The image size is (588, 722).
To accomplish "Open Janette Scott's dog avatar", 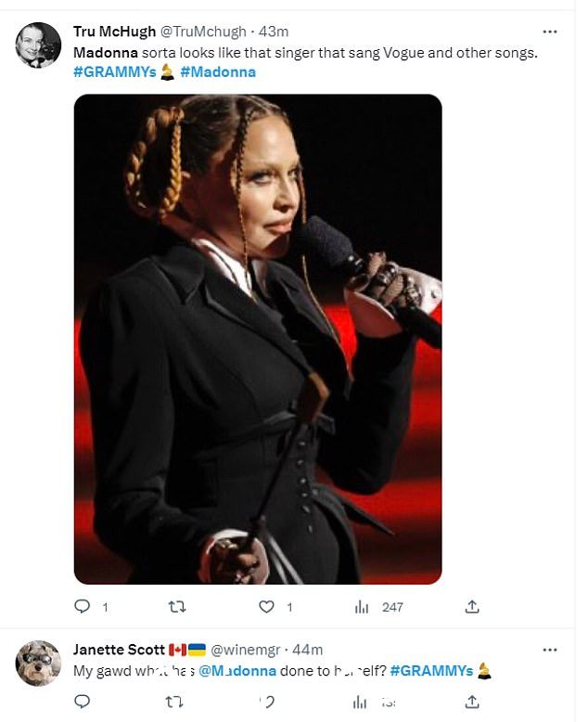I will tap(38, 663).
